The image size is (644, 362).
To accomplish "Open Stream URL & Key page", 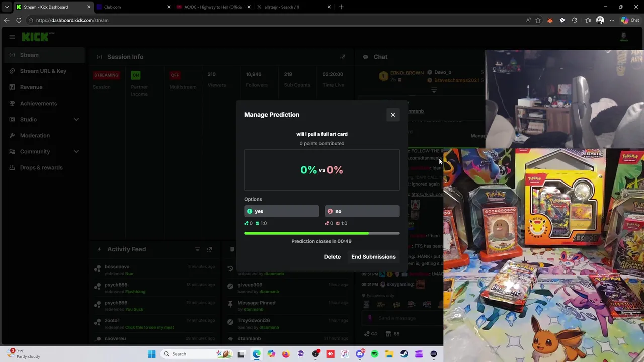I will pyautogui.click(x=42, y=71).
